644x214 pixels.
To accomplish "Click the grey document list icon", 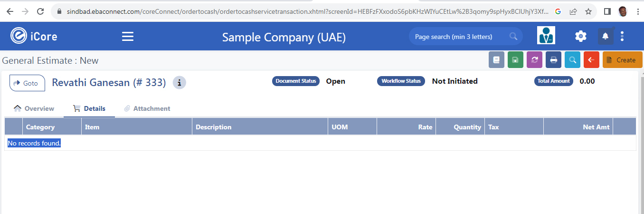I will pos(496,60).
